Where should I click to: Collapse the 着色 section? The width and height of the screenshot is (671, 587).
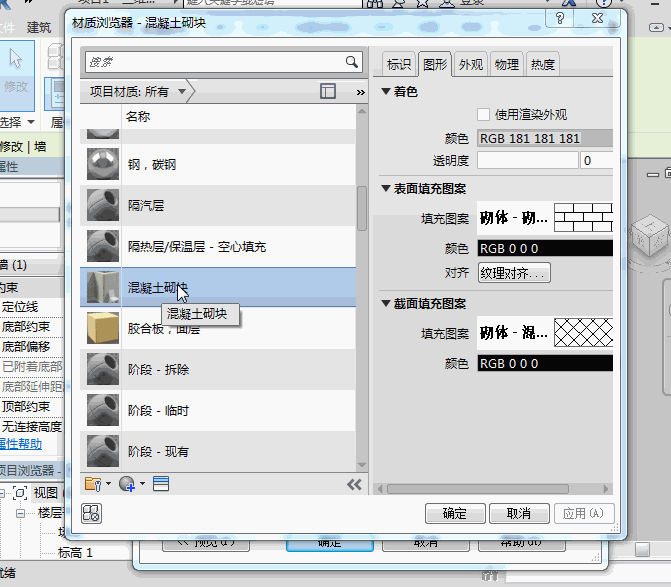pos(386,91)
